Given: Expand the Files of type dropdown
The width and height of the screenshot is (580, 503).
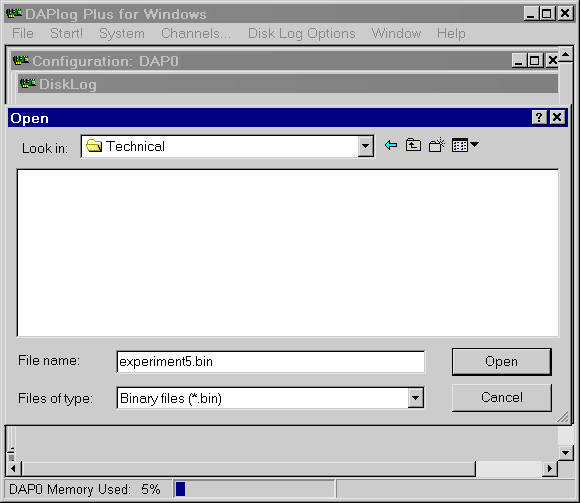Looking at the screenshot, I should (x=416, y=398).
